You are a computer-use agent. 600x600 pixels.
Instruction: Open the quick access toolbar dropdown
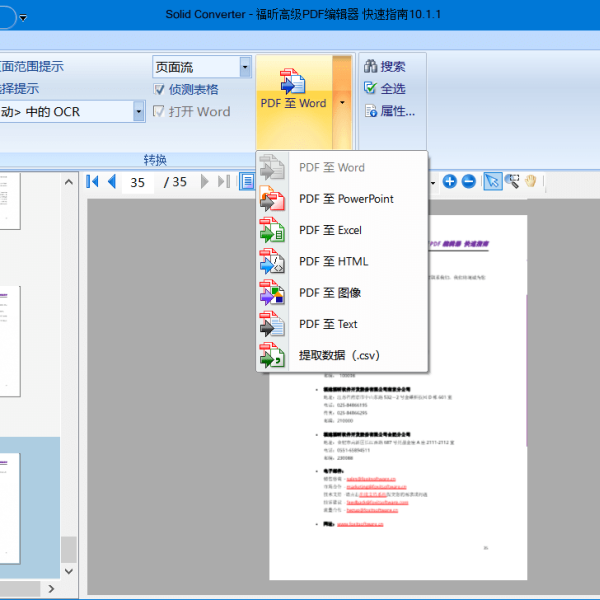(x=23, y=18)
